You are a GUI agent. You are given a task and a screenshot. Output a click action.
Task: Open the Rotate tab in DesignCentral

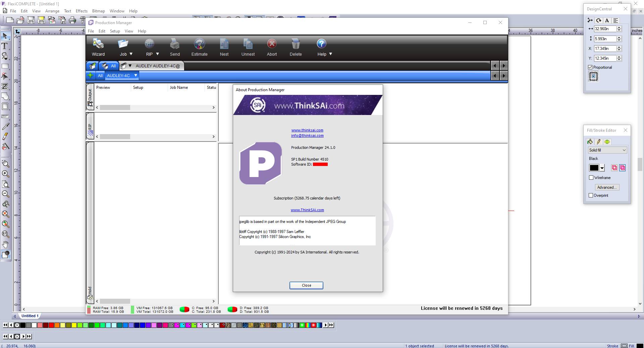[x=598, y=20]
